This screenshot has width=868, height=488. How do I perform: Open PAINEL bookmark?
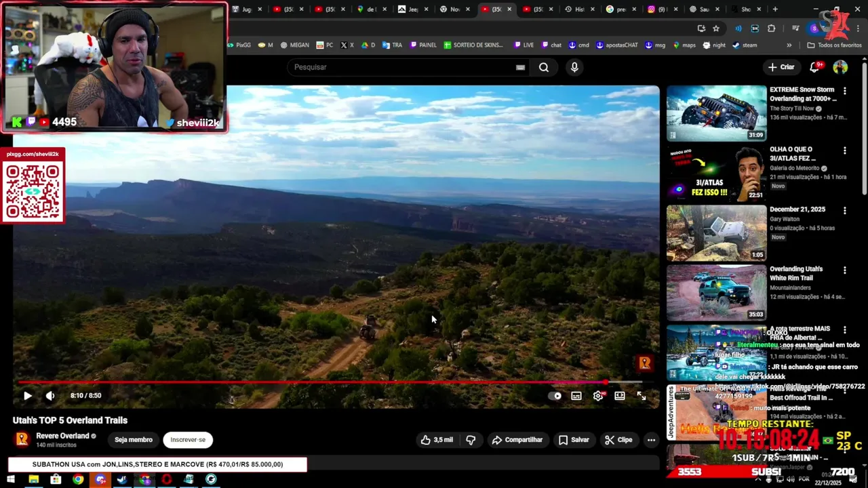(x=422, y=45)
